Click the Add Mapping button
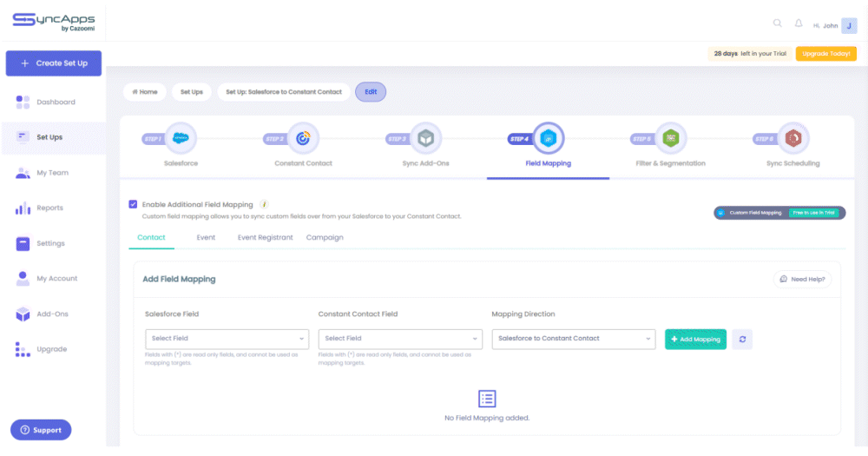The height and width of the screenshot is (456, 868). (695, 339)
